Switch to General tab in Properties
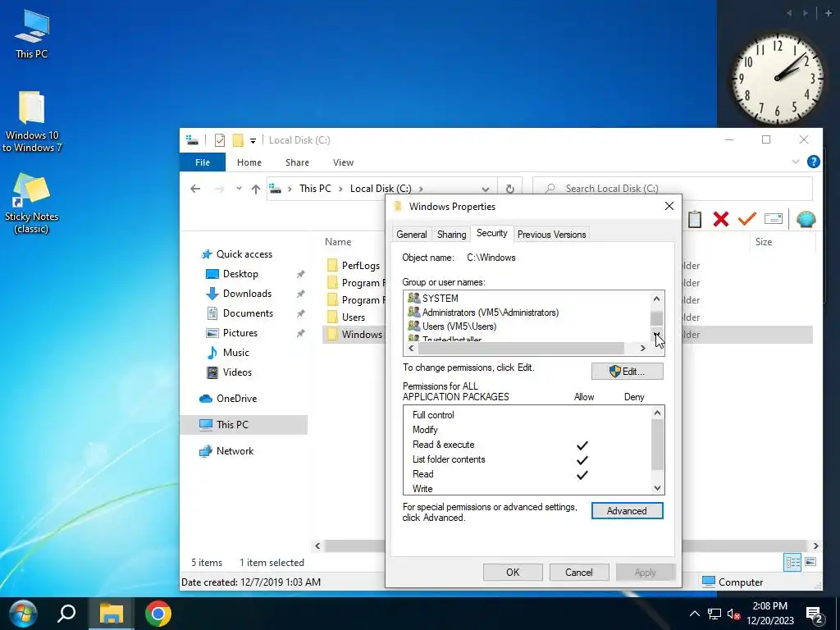The width and height of the screenshot is (840, 630). [x=412, y=235]
